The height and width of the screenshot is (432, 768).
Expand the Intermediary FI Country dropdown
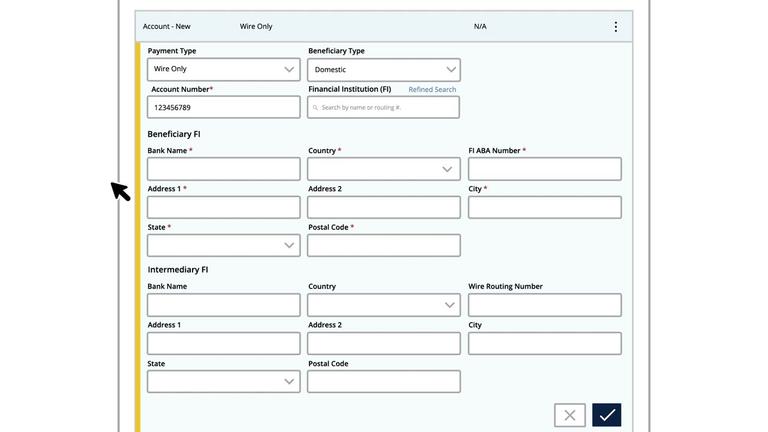[384, 305]
